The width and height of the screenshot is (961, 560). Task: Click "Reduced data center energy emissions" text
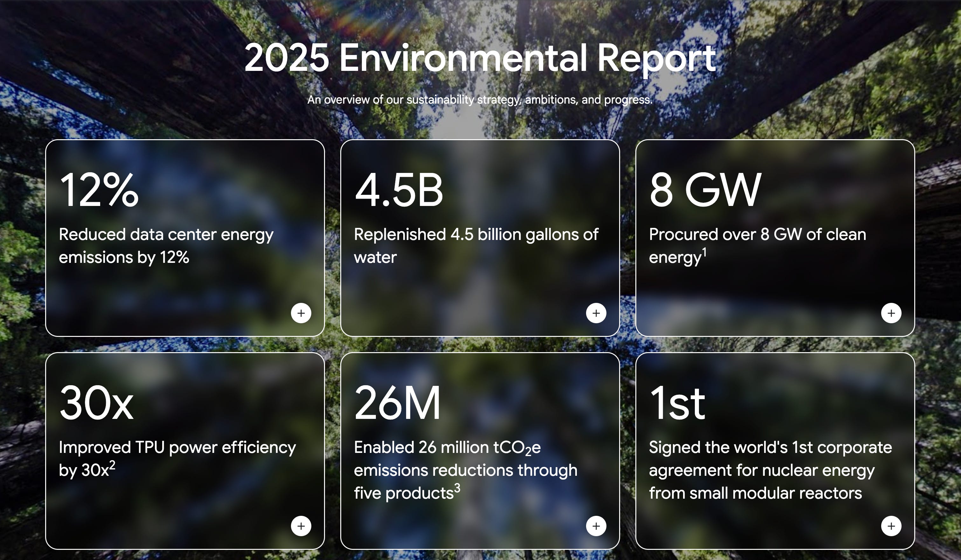point(166,245)
